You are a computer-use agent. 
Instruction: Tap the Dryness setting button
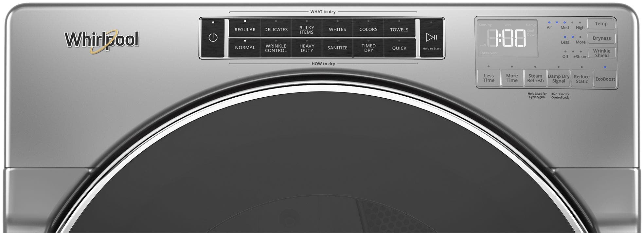pyautogui.click(x=601, y=38)
